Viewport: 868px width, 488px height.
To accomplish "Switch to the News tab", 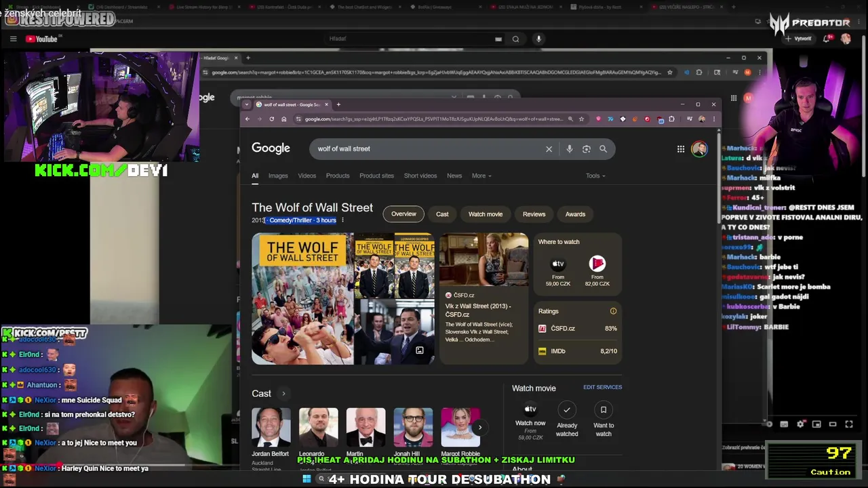I will point(454,176).
